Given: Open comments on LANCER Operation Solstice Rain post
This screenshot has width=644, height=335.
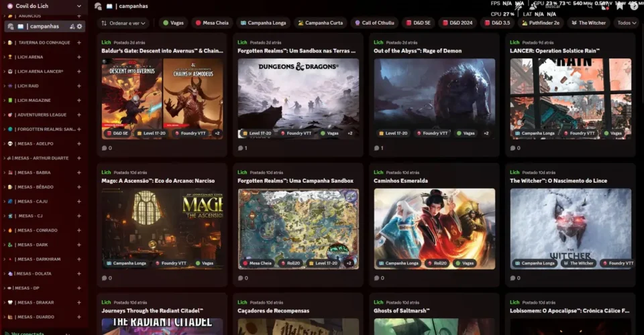Looking at the screenshot, I should pyautogui.click(x=515, y=148).
